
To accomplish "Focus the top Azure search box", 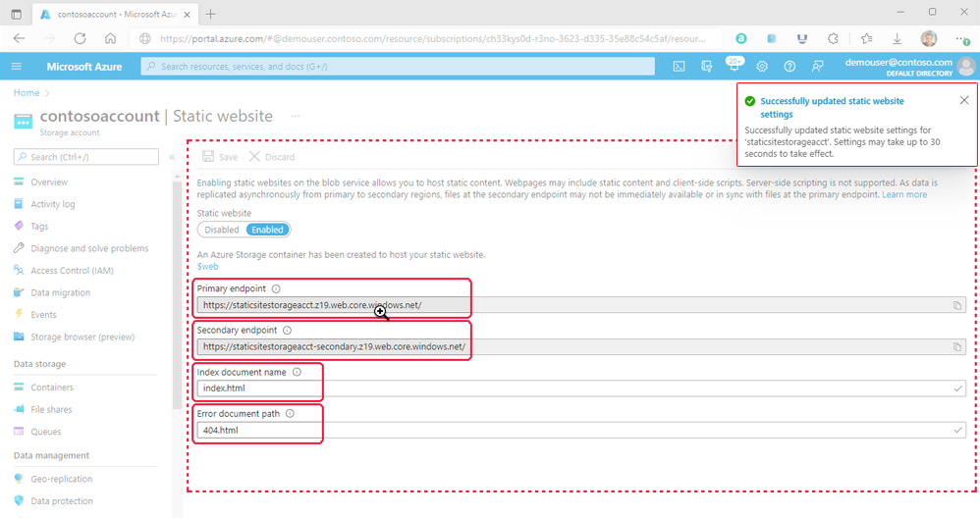I will point(398,66).
